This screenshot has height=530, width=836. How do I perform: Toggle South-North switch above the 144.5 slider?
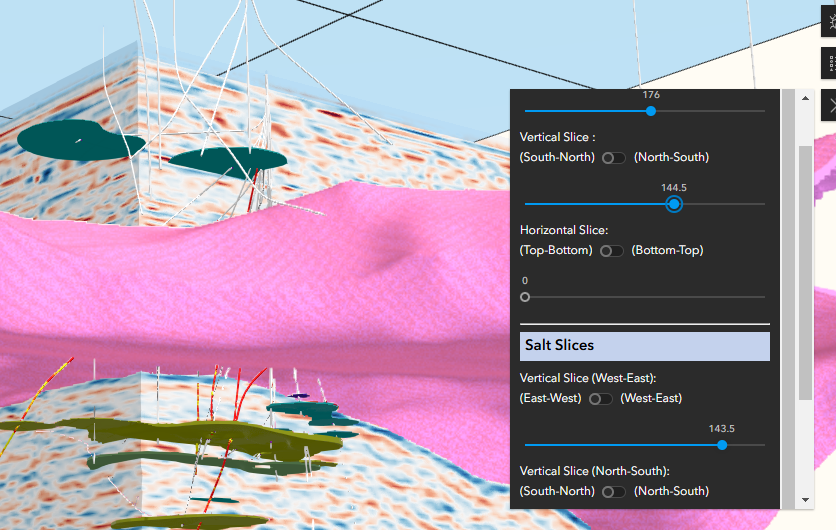tap(613, 158)
